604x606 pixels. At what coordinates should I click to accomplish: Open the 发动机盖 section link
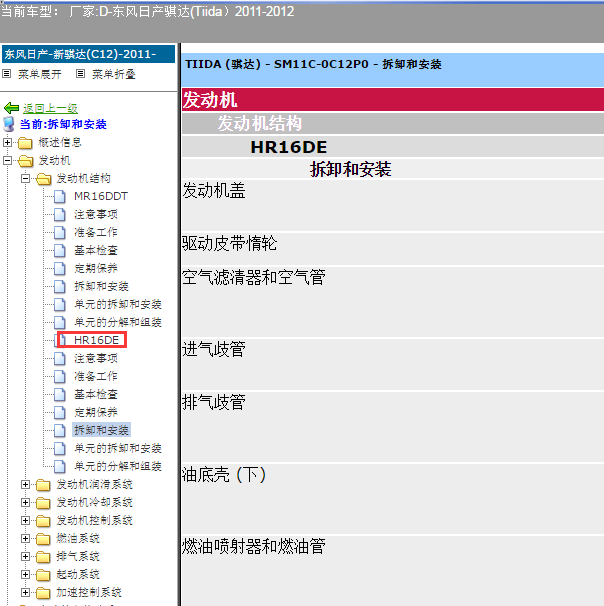click(x=214, y=191)
